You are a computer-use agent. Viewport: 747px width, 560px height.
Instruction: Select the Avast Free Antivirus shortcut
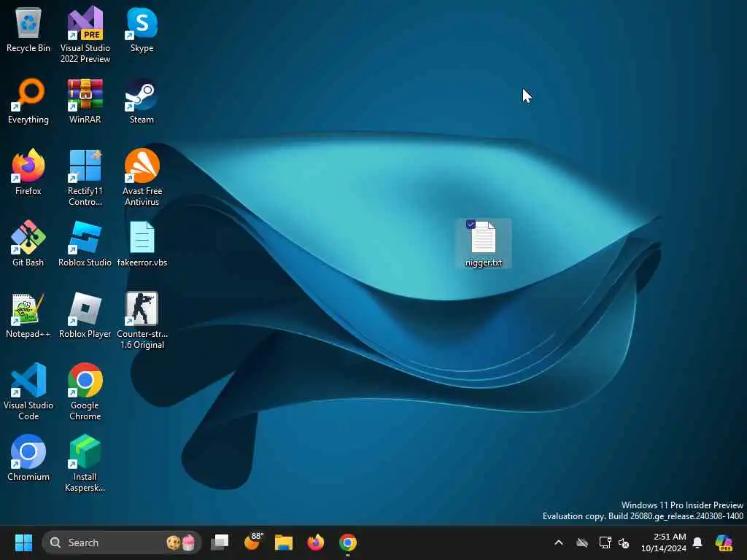142,178
